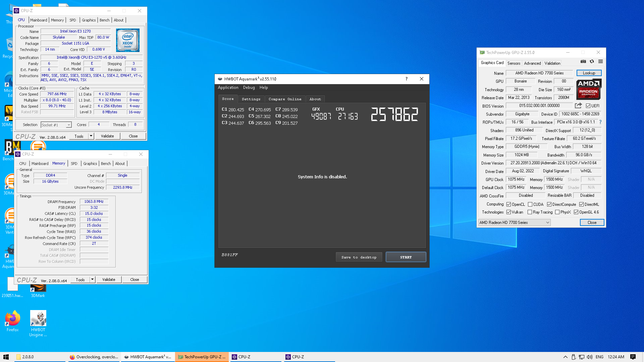644x362 pixels.
Task: Click Validate in upper CPU-Z window
Action: pos(107,136)
